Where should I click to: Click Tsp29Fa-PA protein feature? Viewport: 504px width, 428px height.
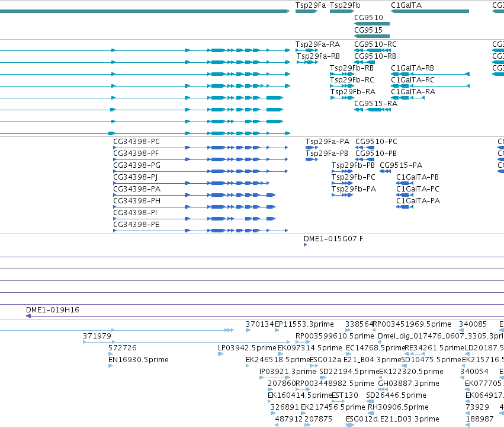(312, 148)
